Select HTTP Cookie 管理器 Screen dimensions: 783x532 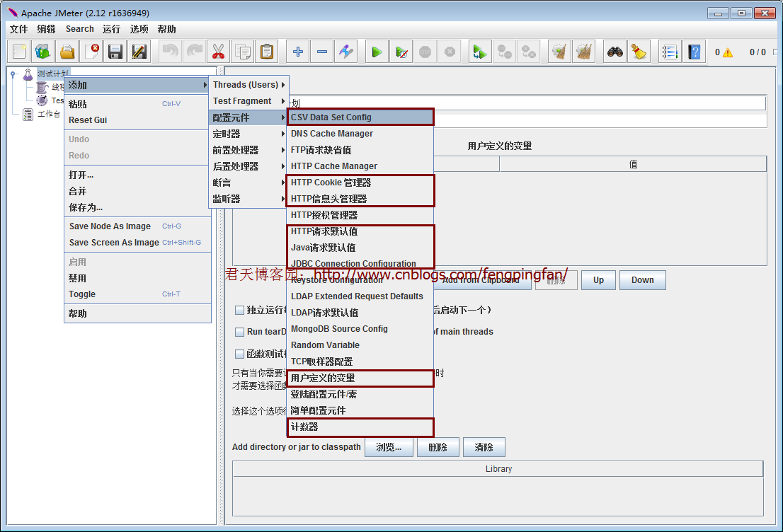[360, 183]
